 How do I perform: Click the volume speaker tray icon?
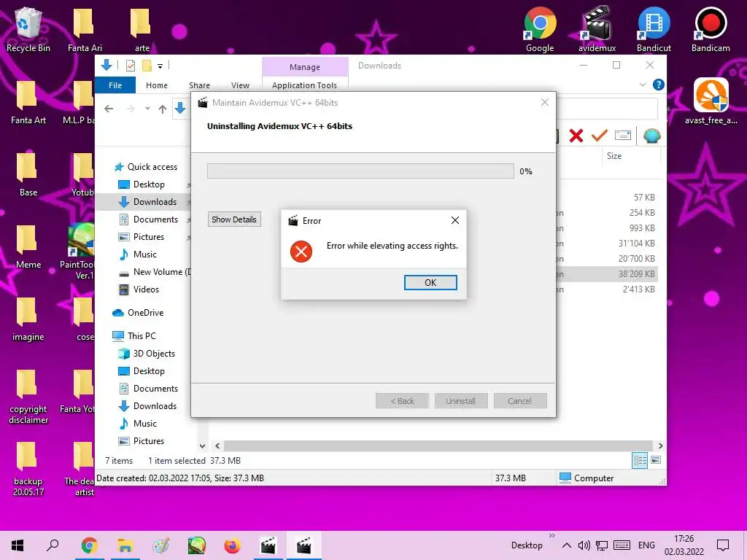(x=584, y=545)
